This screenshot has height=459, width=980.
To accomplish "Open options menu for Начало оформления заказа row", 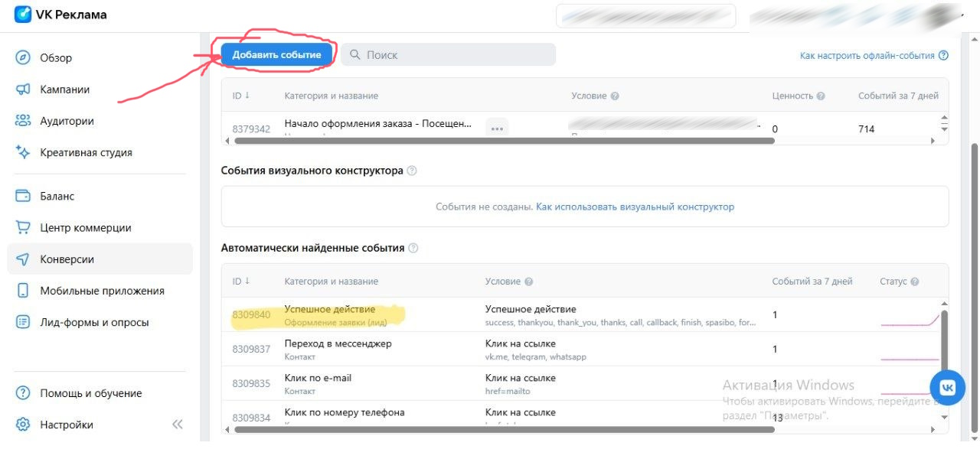I will click(498, 129).
